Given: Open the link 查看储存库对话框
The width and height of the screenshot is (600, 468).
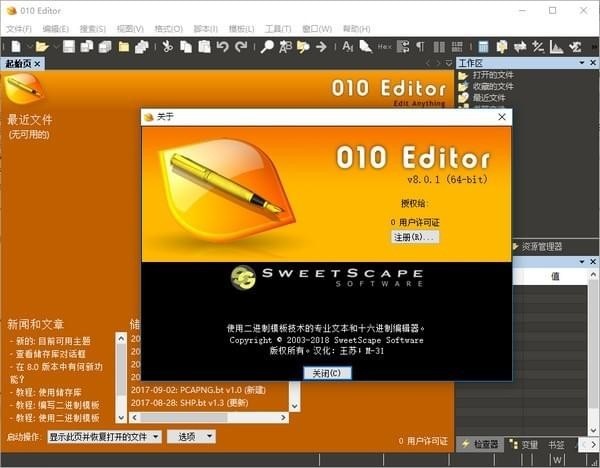Looking at the screenshot, I should point(51,354).
